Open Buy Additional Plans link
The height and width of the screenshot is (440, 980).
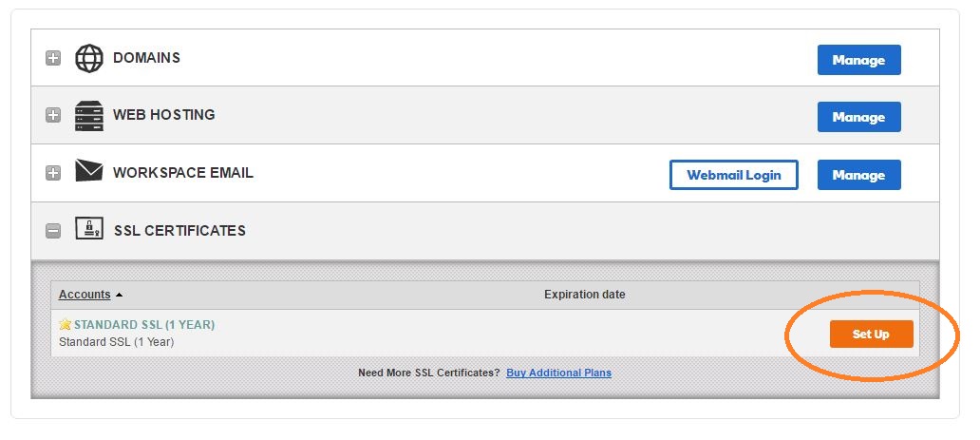tap(558, 373)
